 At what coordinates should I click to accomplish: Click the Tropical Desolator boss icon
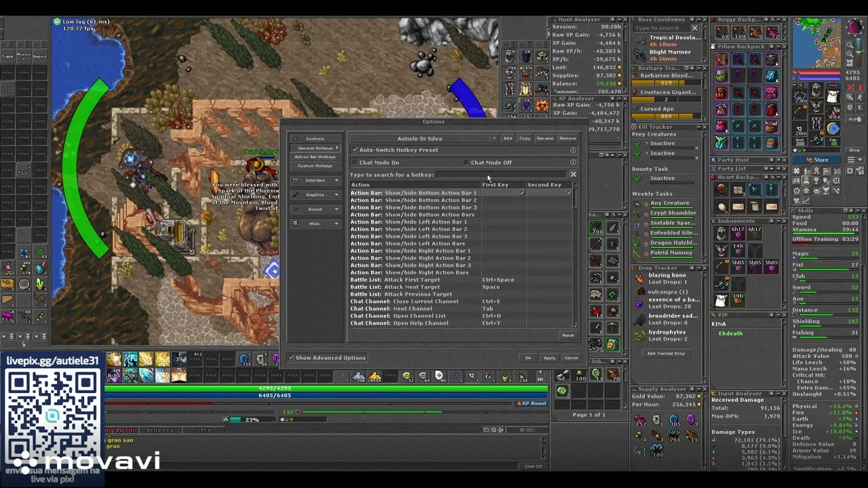click(639, 41)
